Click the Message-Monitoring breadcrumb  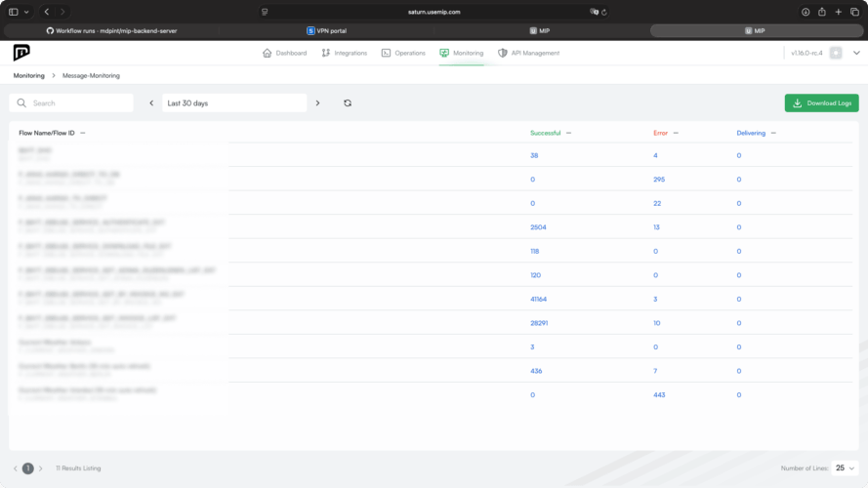[x=91, y=76]
